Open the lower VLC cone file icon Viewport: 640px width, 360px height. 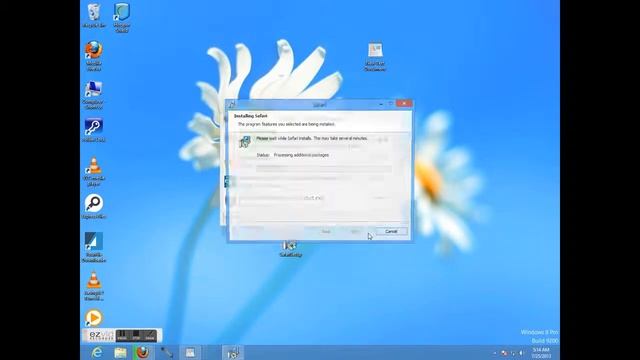[94, 286]
